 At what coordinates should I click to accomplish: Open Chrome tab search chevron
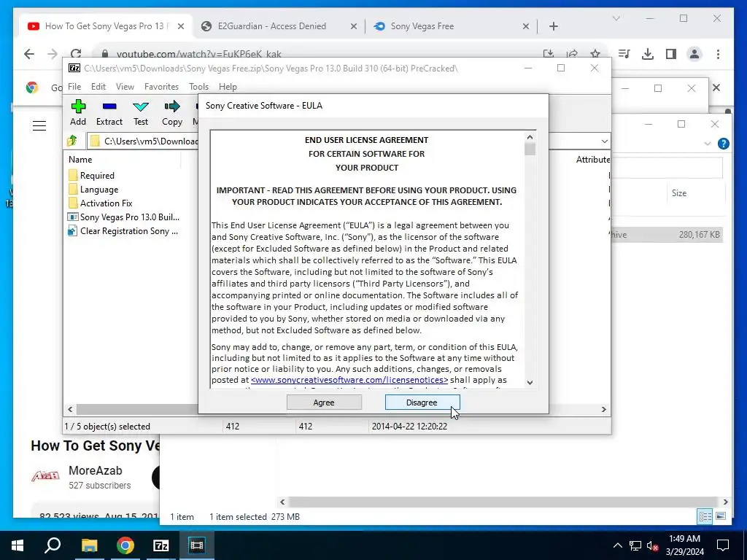click(x=616, y=18)
